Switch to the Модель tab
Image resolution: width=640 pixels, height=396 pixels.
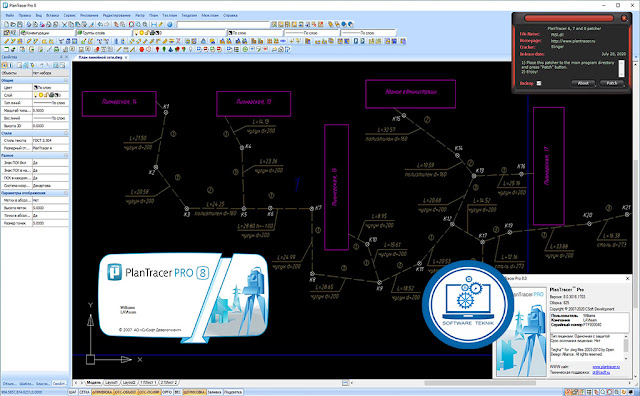(x=94, y=383)
